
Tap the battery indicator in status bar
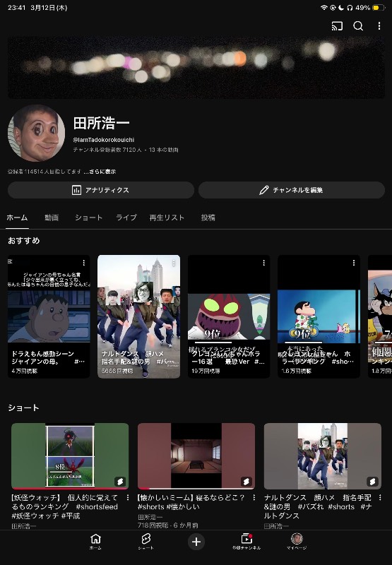(379, 8)
